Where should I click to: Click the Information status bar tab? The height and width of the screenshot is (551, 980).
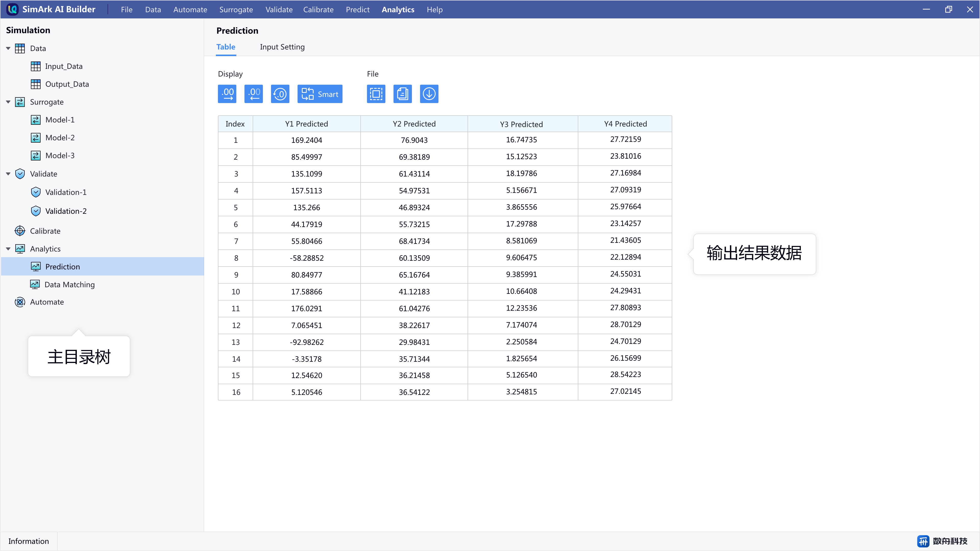29,541
